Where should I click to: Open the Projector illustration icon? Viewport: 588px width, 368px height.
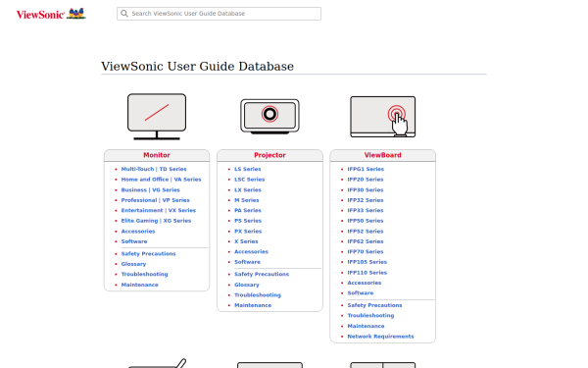coord(270,117)
